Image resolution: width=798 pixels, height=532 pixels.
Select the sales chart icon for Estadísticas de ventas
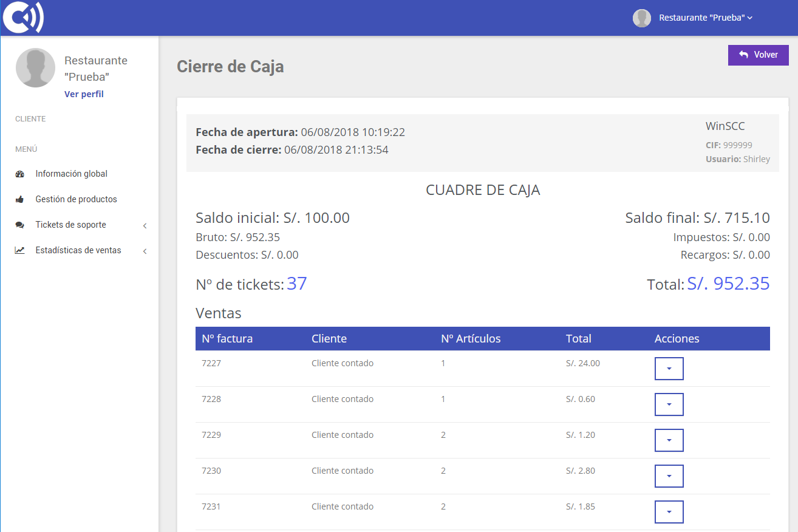tap(20, 250)
